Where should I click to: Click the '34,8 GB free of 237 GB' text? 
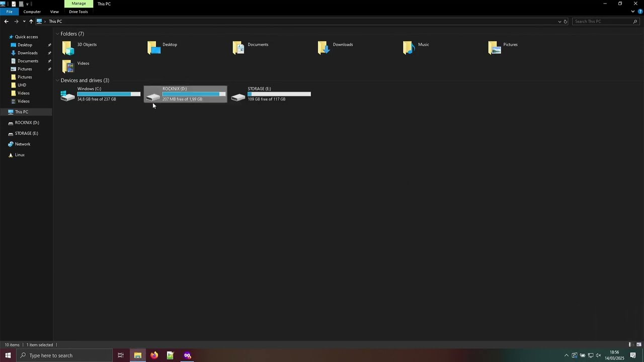click(97, 99)
